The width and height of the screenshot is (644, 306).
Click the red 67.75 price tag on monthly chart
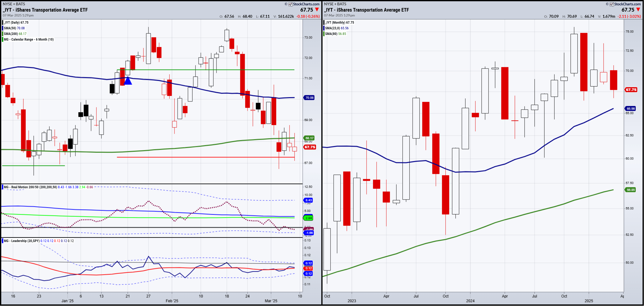pyautogui.click(x=631, y=90)
